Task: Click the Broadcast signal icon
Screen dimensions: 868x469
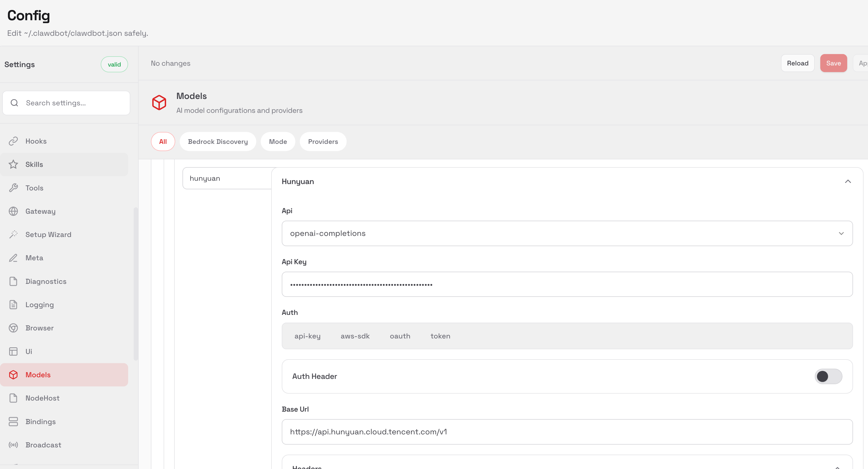Action: pyautogui.click(x=13, y=445)
